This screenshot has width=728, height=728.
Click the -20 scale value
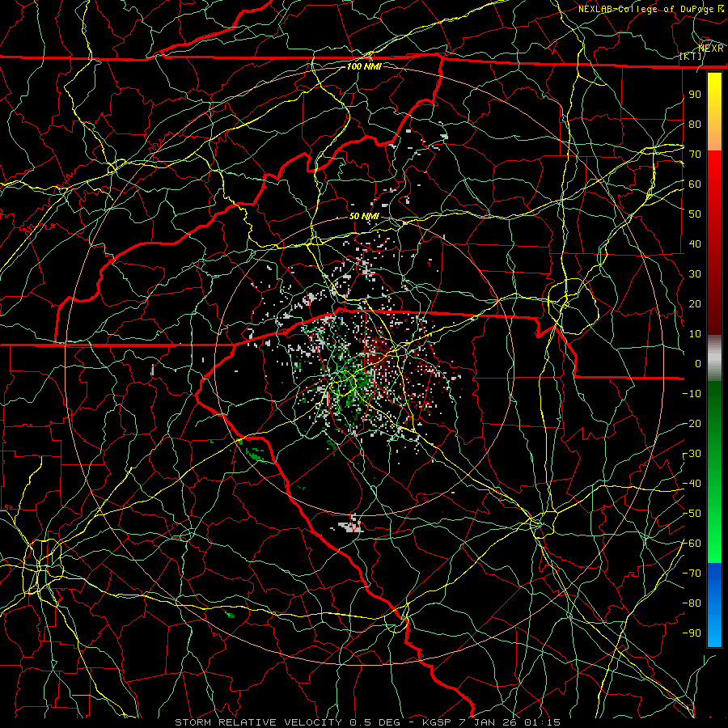coord(692,423)
